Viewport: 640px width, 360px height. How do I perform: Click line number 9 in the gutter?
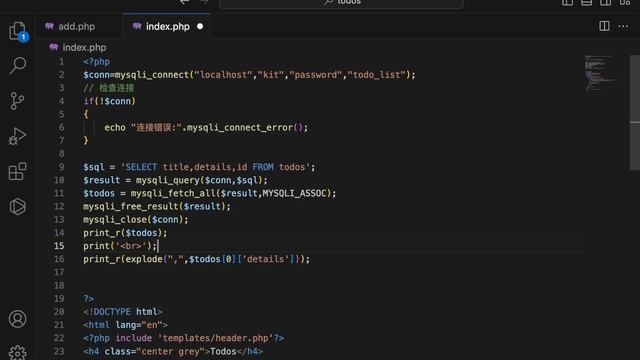(62, 167)
